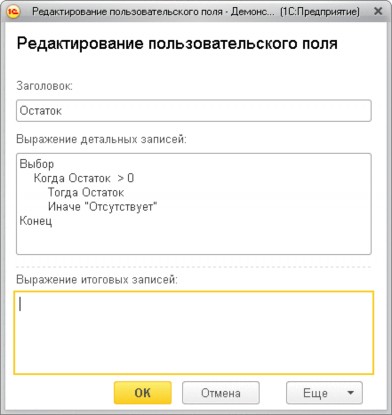Screen dimensions: 392x415
Task: Click the heading 'Редактирование пользовательского поля'
Action: 177,44
